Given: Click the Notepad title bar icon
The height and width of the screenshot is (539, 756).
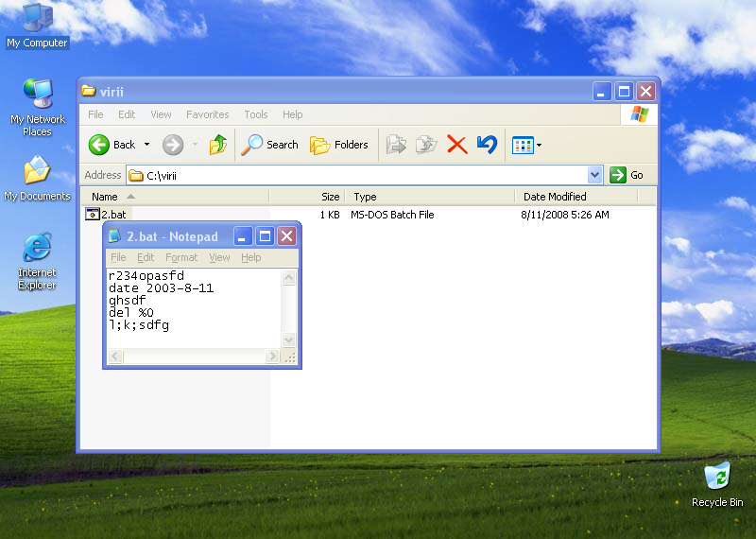Looking at the screenshot, I should 114,236.
